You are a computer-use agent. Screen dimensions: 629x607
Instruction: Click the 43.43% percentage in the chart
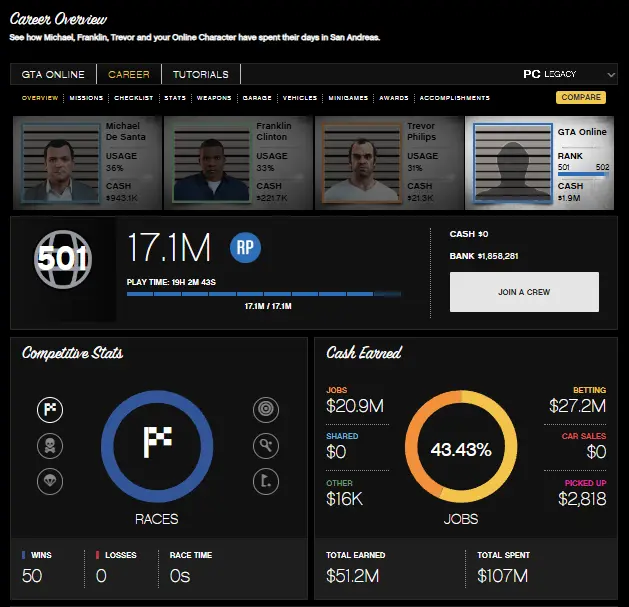click(x=461, y=449)
